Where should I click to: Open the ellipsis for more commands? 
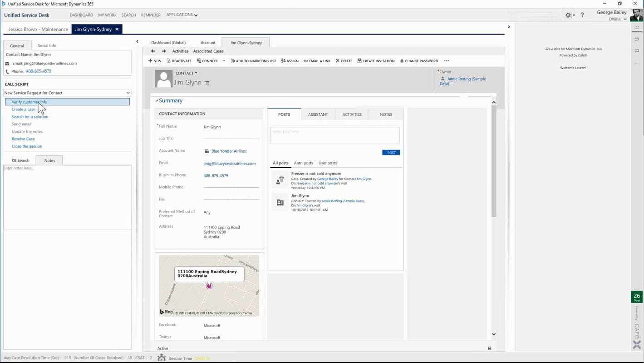tap(446, 60)
